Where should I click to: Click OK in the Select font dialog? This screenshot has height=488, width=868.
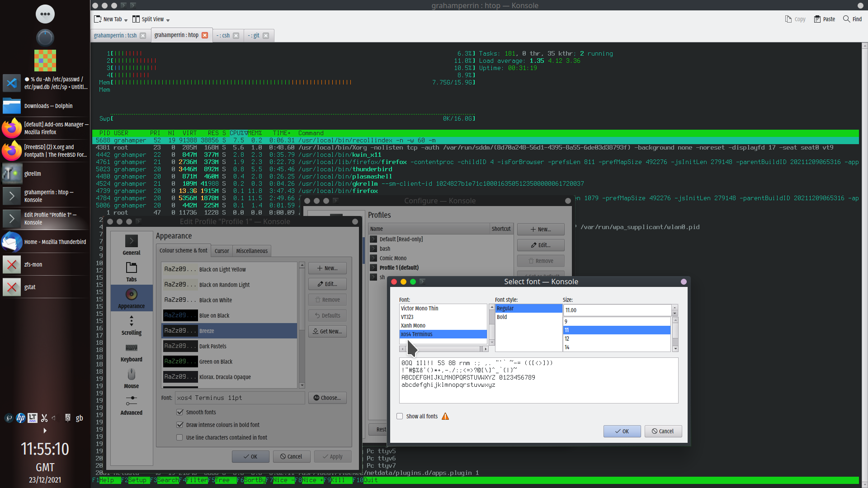(622, 431)
